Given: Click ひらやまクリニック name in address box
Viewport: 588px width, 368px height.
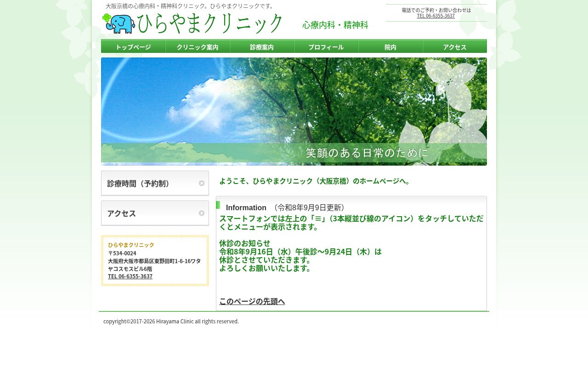Looking at the screenshot, I should [x=131, y=245].
